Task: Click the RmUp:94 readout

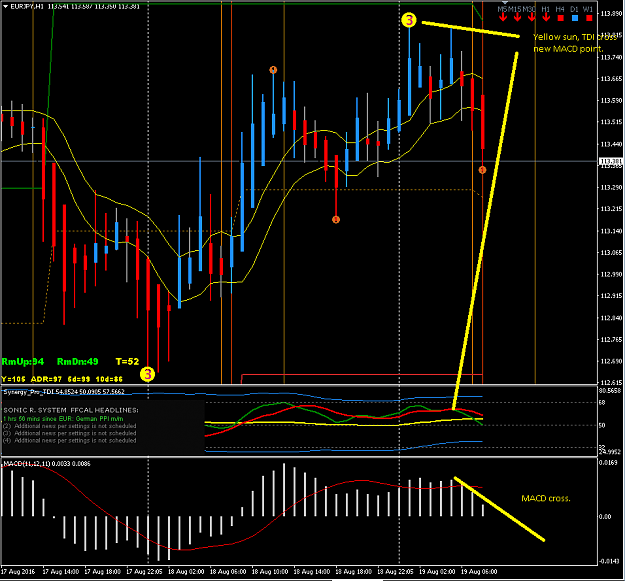Action: pos(23,362)
